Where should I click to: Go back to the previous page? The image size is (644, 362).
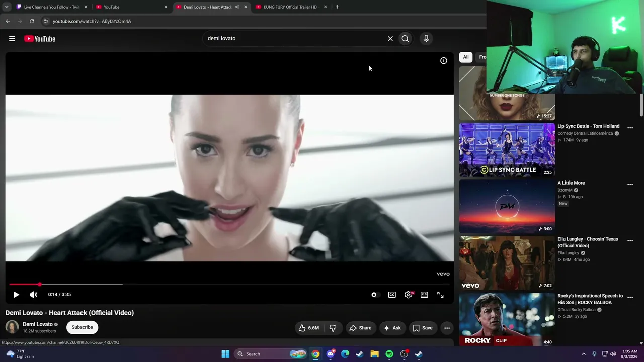coord(8,21)
